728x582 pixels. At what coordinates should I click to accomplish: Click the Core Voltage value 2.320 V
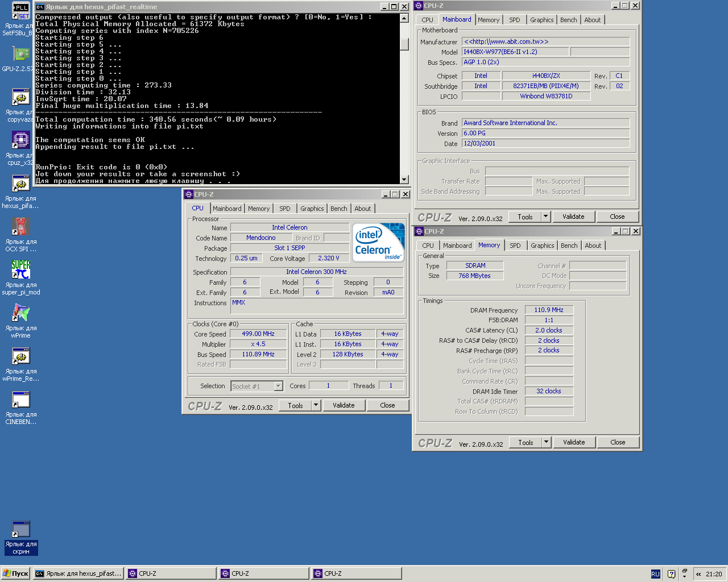(x=329, y=258)
